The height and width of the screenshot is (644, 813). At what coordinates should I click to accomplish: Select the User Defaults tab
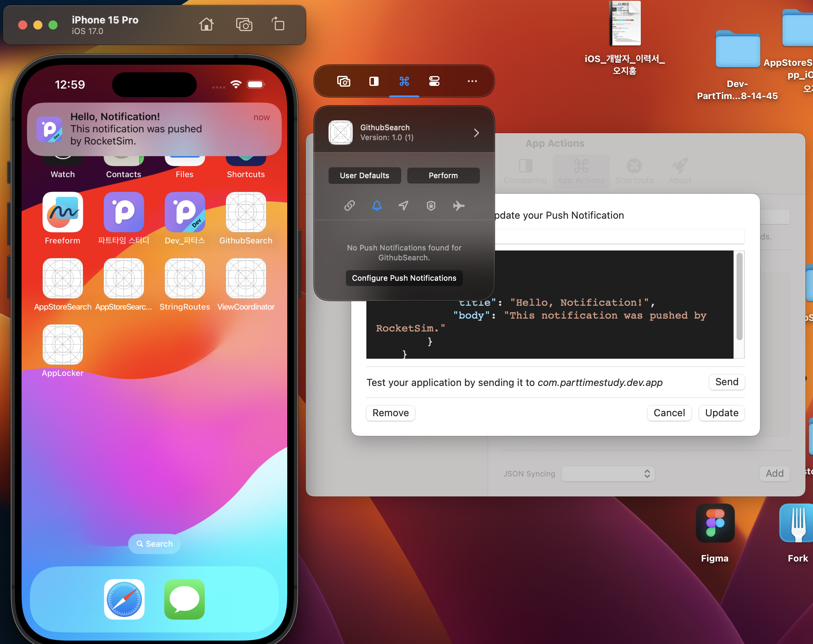[x=364, y=176]
